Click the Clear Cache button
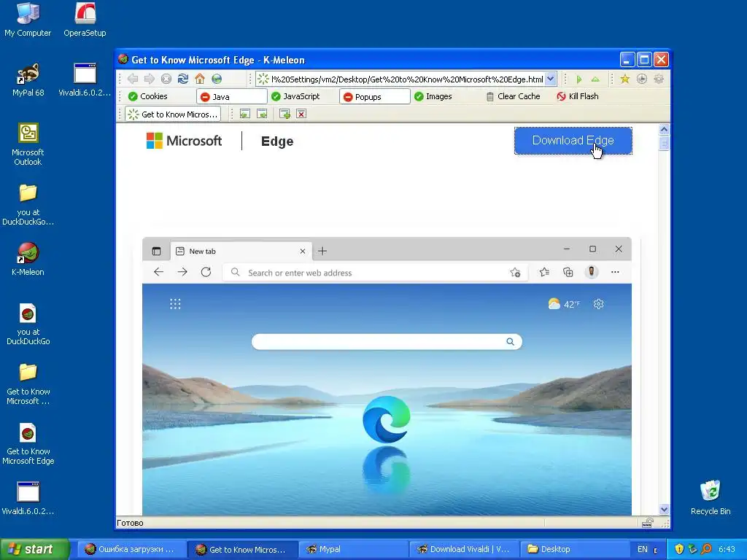This screenshot has width=747, height=560. [513, 96]
